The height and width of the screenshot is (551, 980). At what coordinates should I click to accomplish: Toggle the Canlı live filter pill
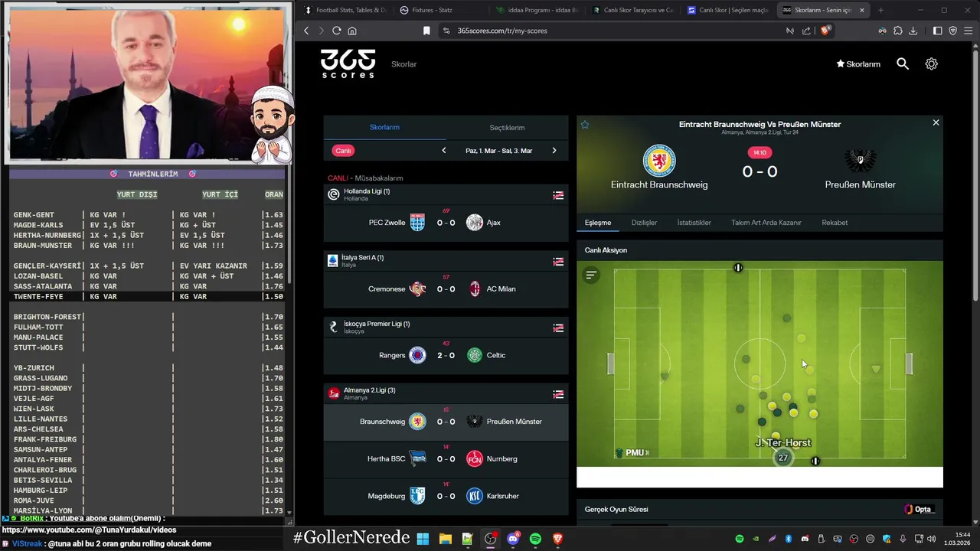(343, 151)
